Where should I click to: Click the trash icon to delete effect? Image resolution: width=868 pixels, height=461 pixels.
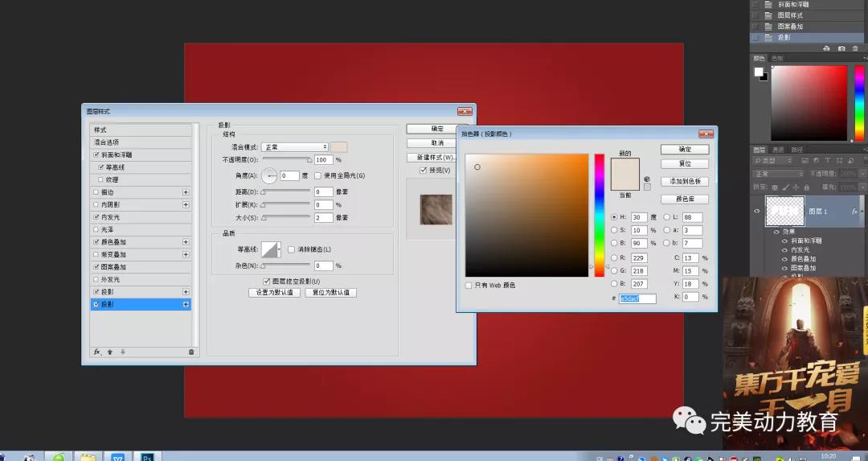(190, 352)
